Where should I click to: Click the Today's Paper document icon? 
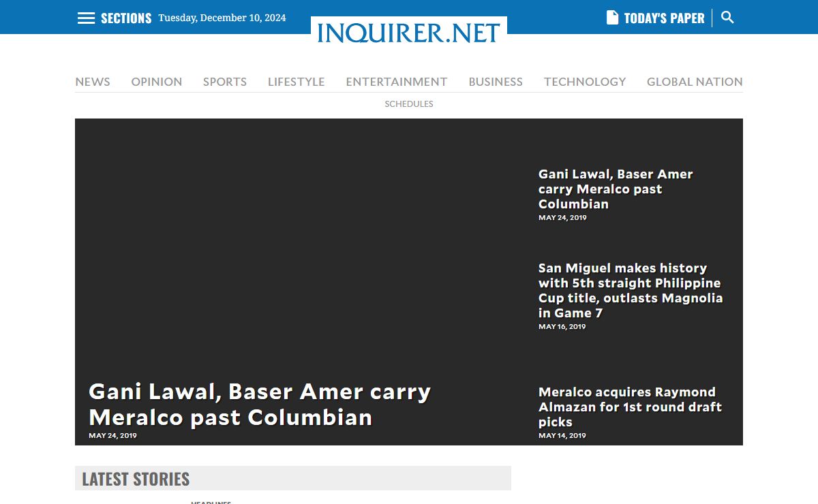click(x=612, y=18)
